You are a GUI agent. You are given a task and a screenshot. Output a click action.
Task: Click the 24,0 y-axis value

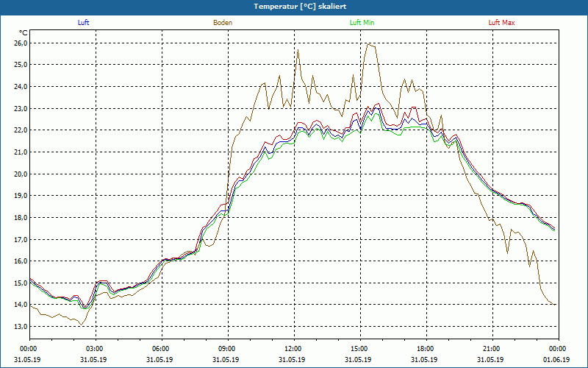(x=21, y=87)
